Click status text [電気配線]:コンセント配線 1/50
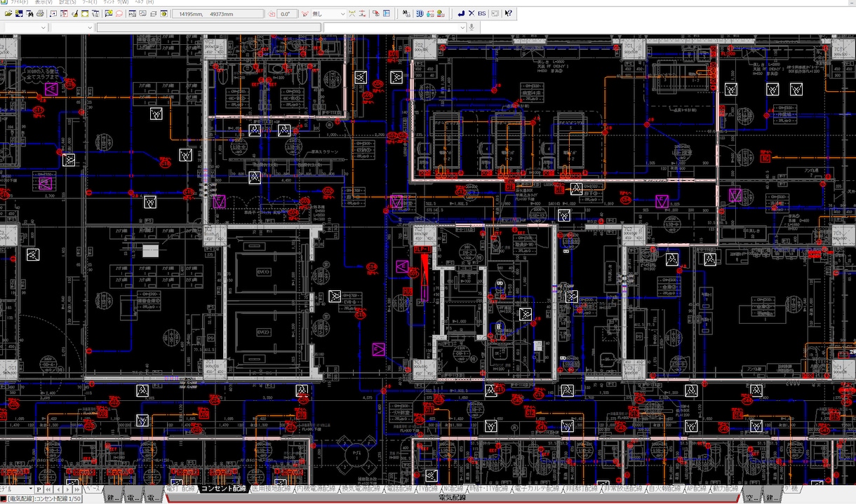The height and width of the screenshot is (504, 856). [x=43, y=498]
